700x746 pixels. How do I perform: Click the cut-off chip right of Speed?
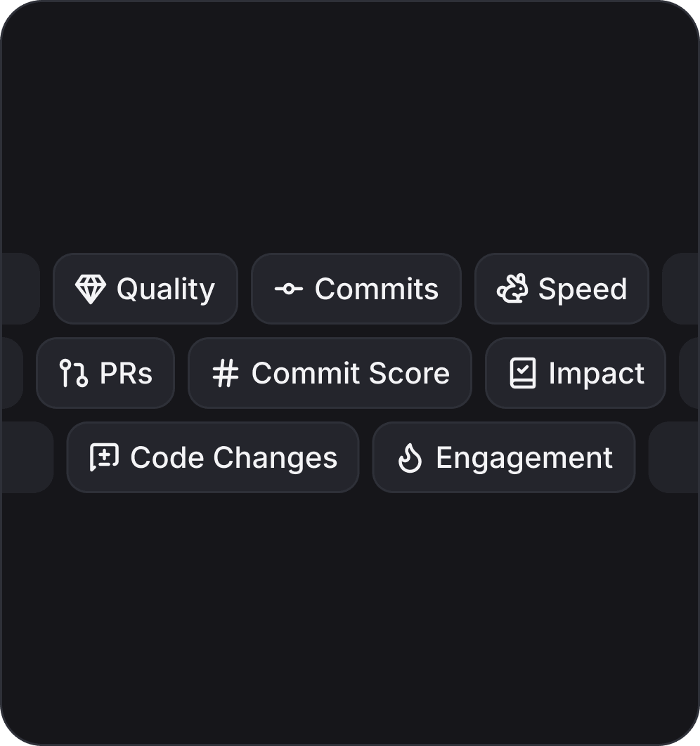[680, 289]
